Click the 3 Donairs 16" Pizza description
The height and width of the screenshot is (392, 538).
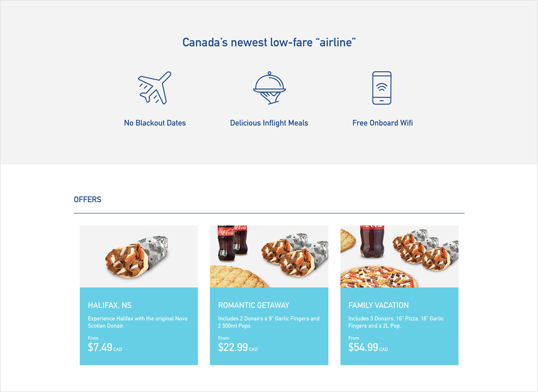click(396, 322)
